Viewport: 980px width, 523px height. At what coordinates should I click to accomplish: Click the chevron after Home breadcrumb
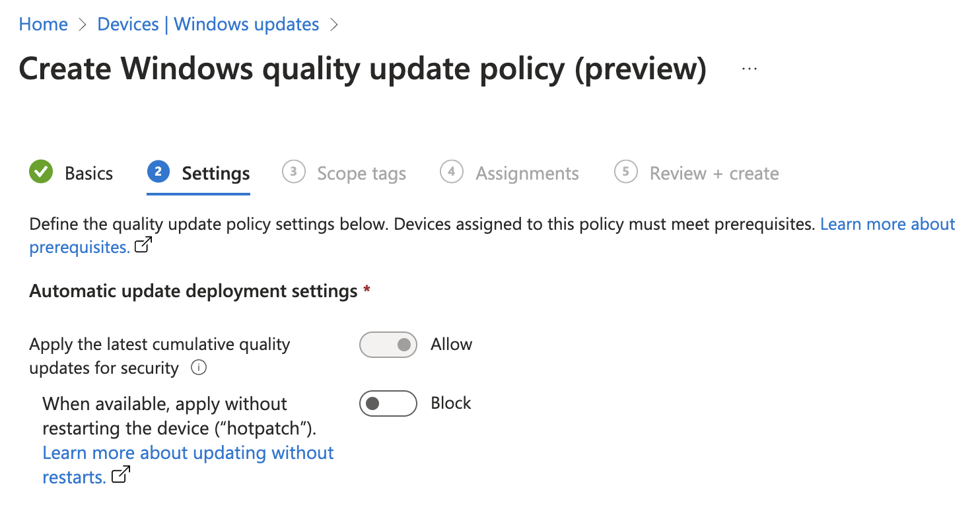(83, 25)
